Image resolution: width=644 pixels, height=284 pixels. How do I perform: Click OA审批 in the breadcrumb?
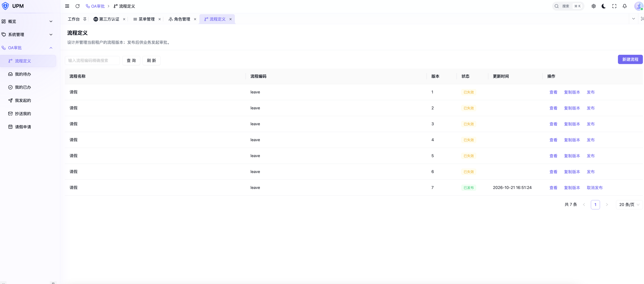(95, 6)
